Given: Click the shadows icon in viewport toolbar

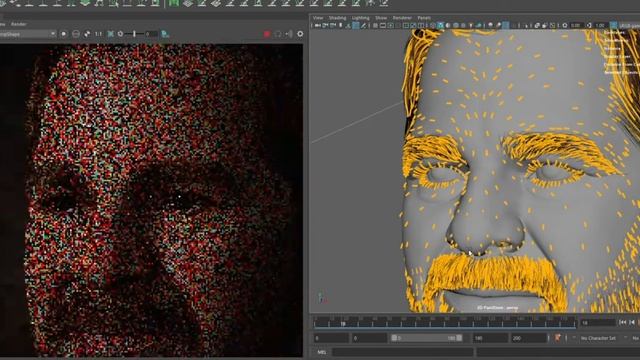Looking at the screenshot, I should 479,25.
